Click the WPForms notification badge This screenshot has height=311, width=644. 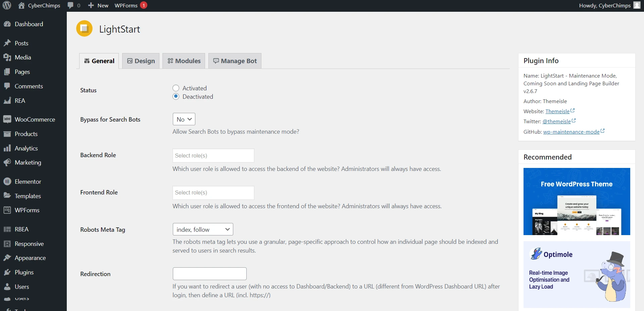tap(144, 5)
